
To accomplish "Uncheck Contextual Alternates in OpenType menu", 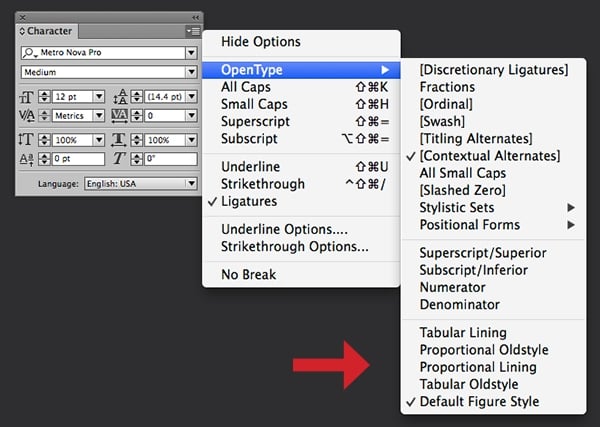I will (490, 155).
